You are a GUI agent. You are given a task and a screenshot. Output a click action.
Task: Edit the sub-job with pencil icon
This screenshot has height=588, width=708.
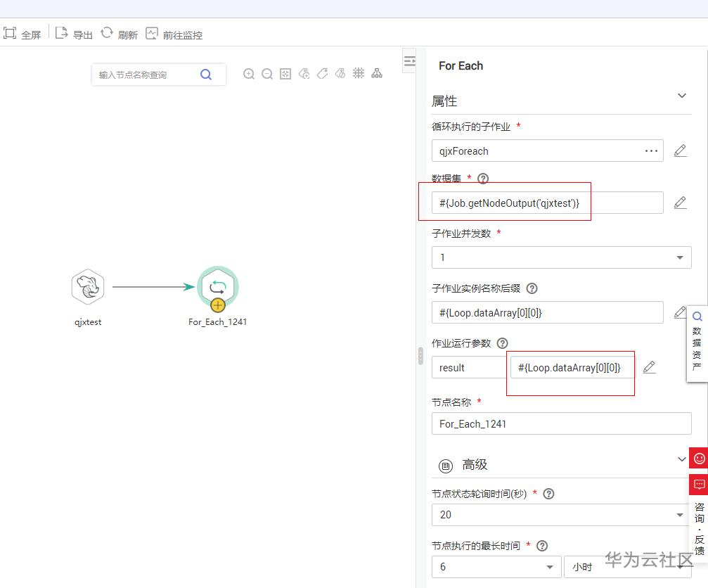680,151
